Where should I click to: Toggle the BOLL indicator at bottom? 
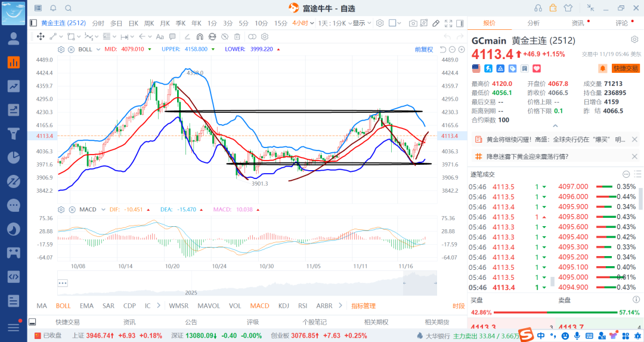click(x=63, y=306)
